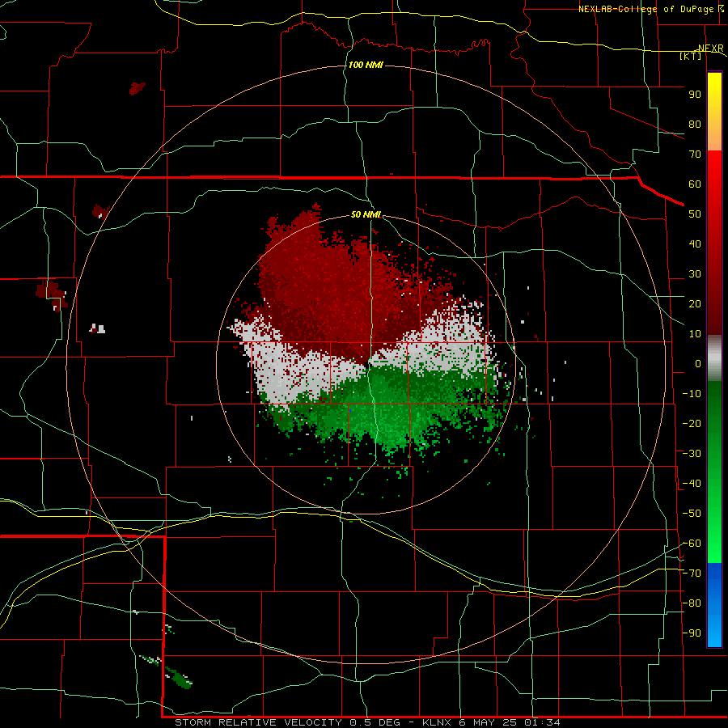The width and height of the screenshot is (728, 728).
Task: Select the positive 10 scale value
Action: tap(695, 334)
